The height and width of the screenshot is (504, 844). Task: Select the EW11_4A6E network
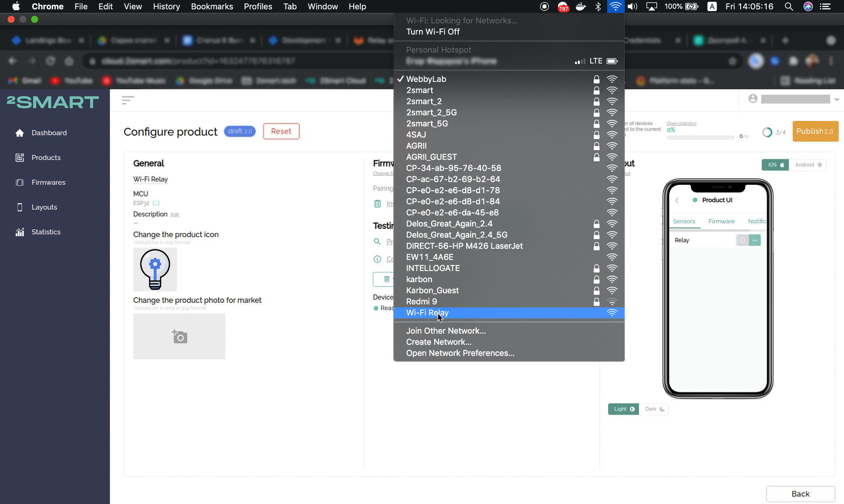click(509, 257)
